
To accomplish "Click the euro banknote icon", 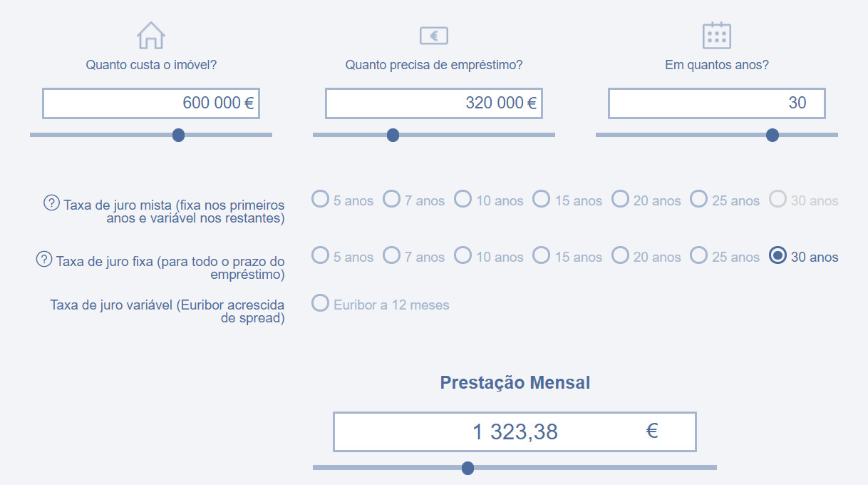I will (433, 36).
